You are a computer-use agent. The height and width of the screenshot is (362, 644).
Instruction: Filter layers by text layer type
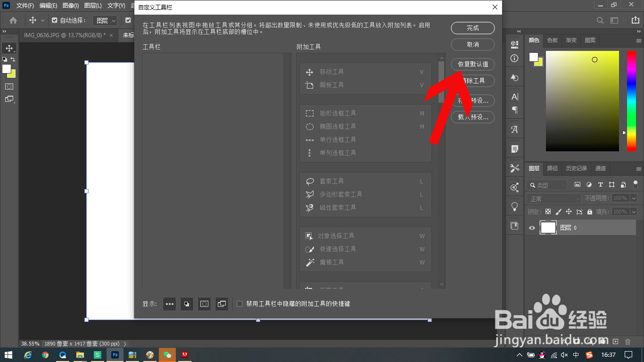pos(600,185)
